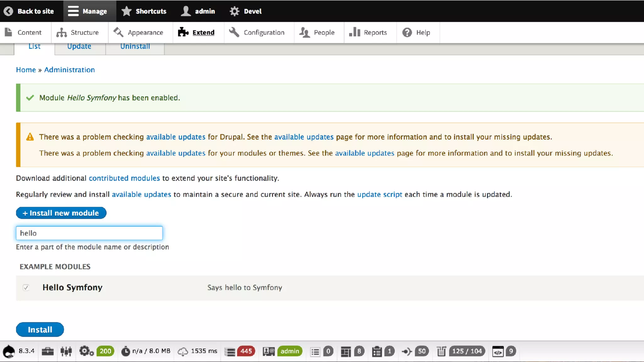Toggle the Hello Symfony module checkbox
644x362 pixels.
point(26,288)
